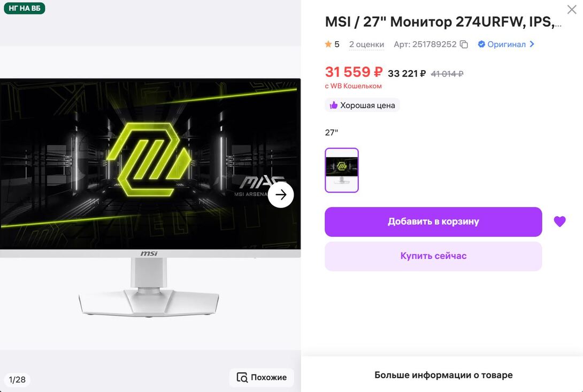Open the 2 оценки reviews link
Image resolution: width=583 pixels, height=392 pixels.
tap(366, 44)
